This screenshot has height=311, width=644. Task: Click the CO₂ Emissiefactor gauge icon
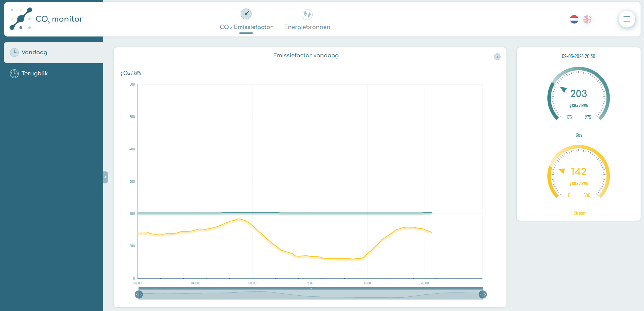(246, 14)
